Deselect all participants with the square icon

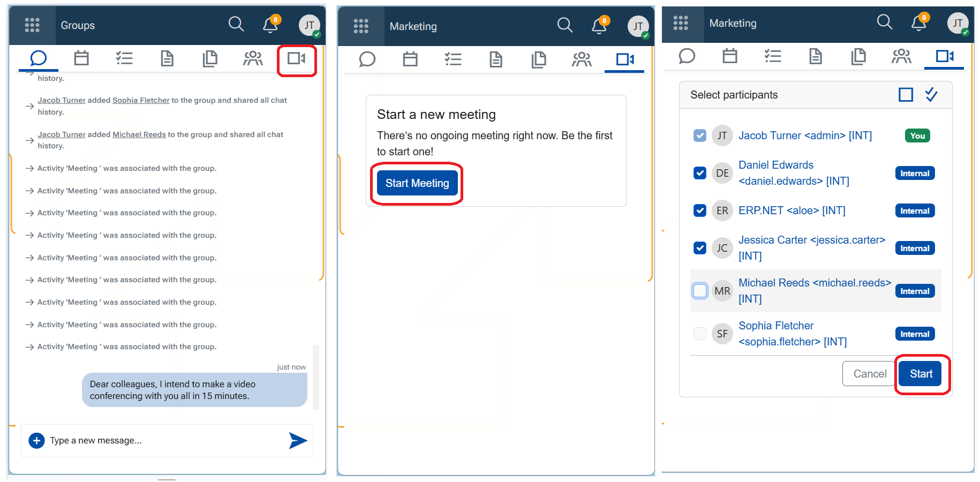point(906,95)
